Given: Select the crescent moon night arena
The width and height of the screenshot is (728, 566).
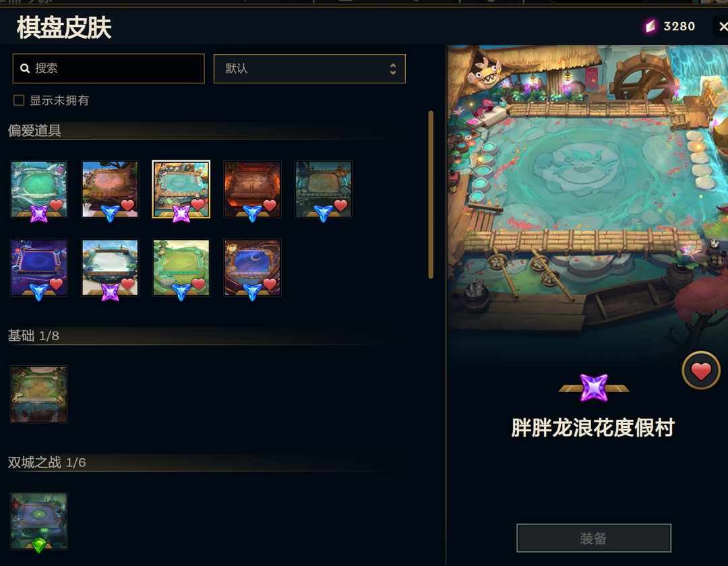Looking at the screenshot, I should pos(252,268).
